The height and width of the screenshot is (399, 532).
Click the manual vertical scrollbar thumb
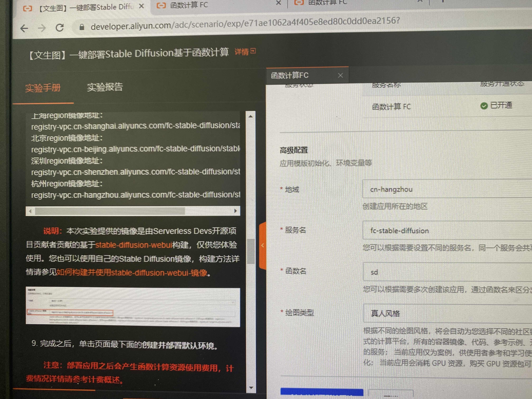(251, 251)
